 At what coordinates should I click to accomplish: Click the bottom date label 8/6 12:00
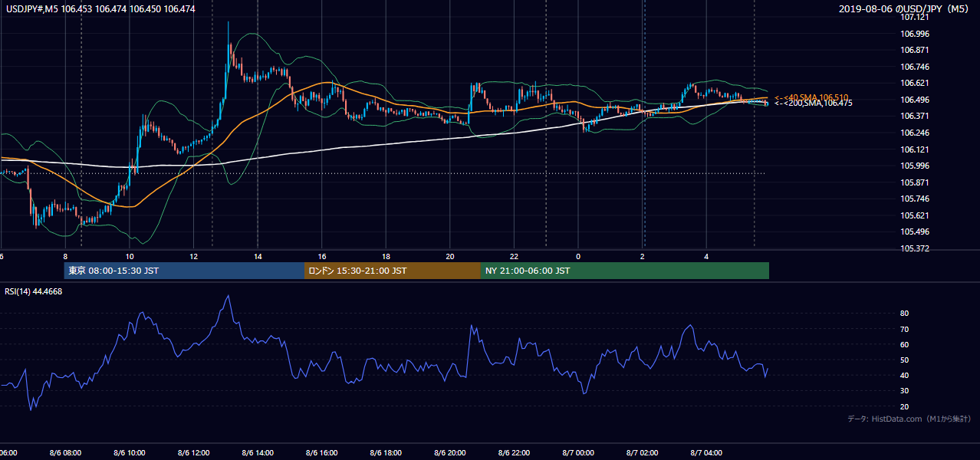coord(193,453)
